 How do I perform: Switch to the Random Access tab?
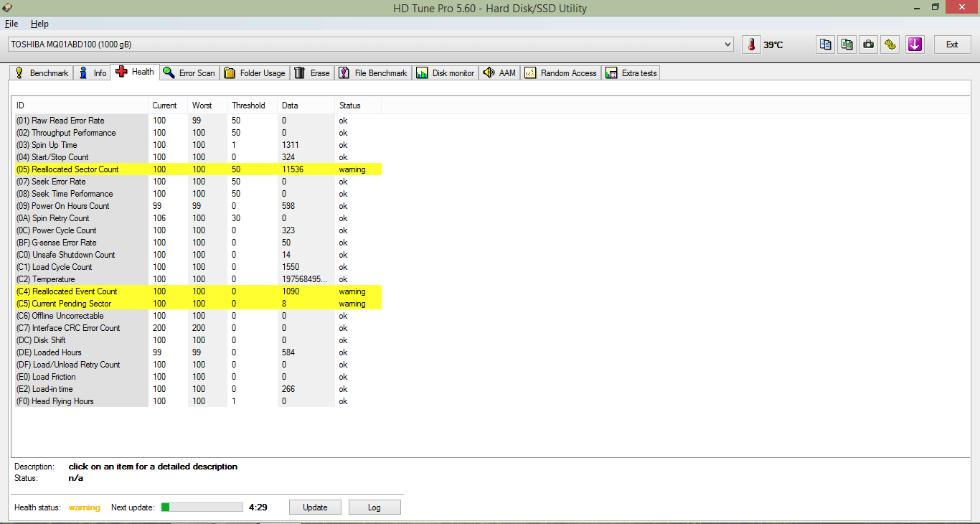pyautogui.click(x=561, y=72)
